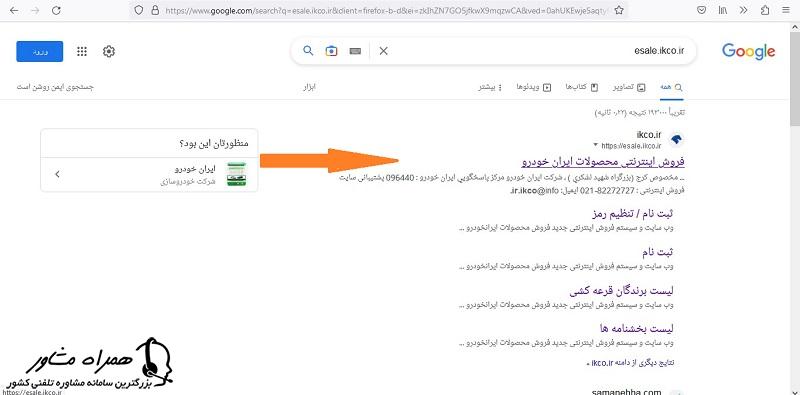The image size is (800, 395).
Task: Click جستجوی ایمن روشن است SafeSearch text
Action: point(56,87)
